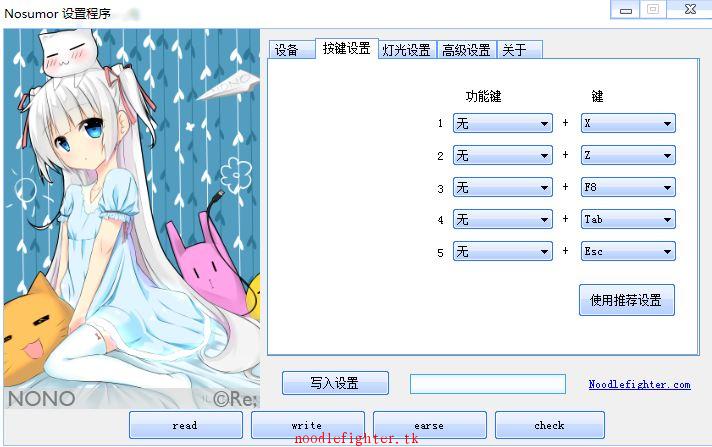Viewport: 712px width, 447px height.
Task: Open the key dropdown showing Z
Action: click(628, 155)
